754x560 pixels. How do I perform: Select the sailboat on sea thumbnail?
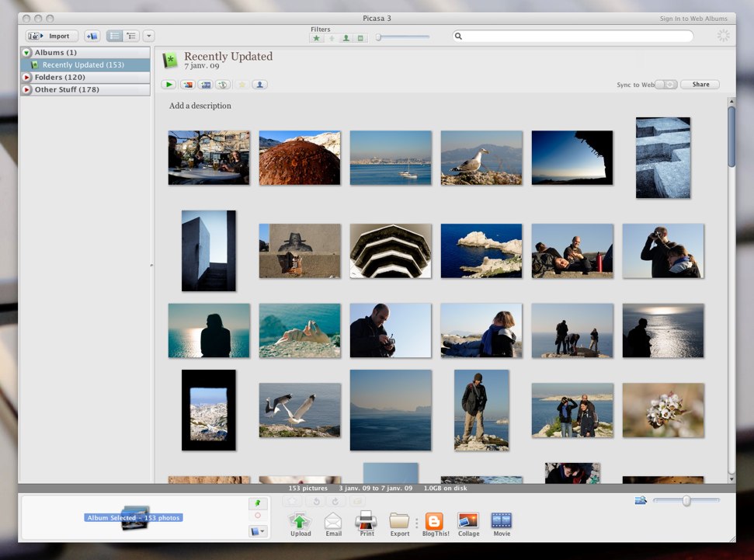[x=391, y=158]
